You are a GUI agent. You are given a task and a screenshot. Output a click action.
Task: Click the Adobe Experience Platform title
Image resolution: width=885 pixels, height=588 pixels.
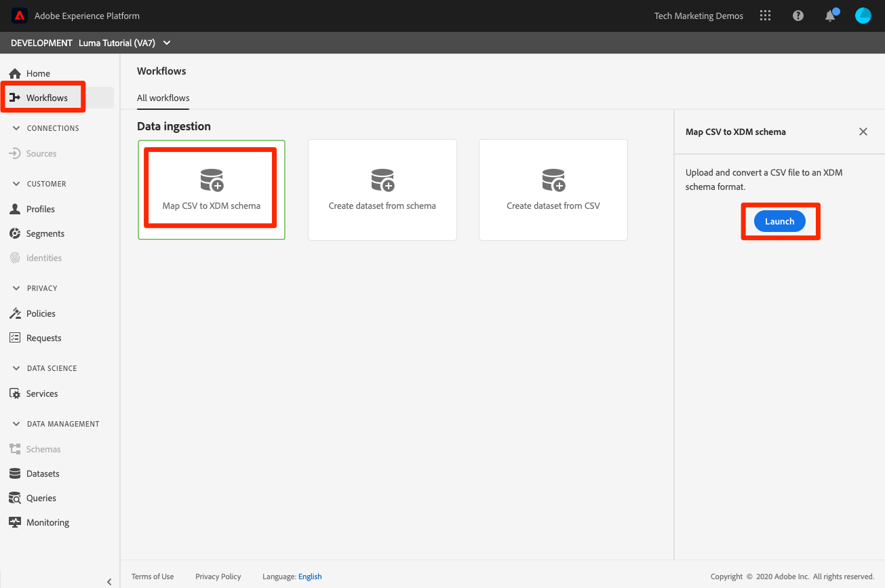[87, 16]
